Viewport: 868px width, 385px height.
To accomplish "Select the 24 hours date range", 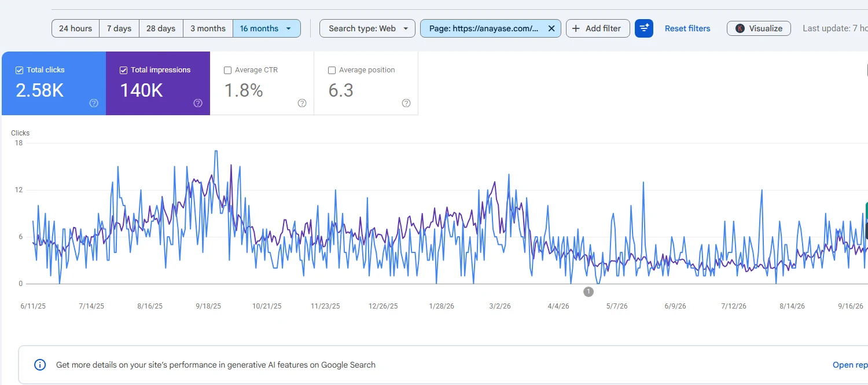I will (75, 28).
